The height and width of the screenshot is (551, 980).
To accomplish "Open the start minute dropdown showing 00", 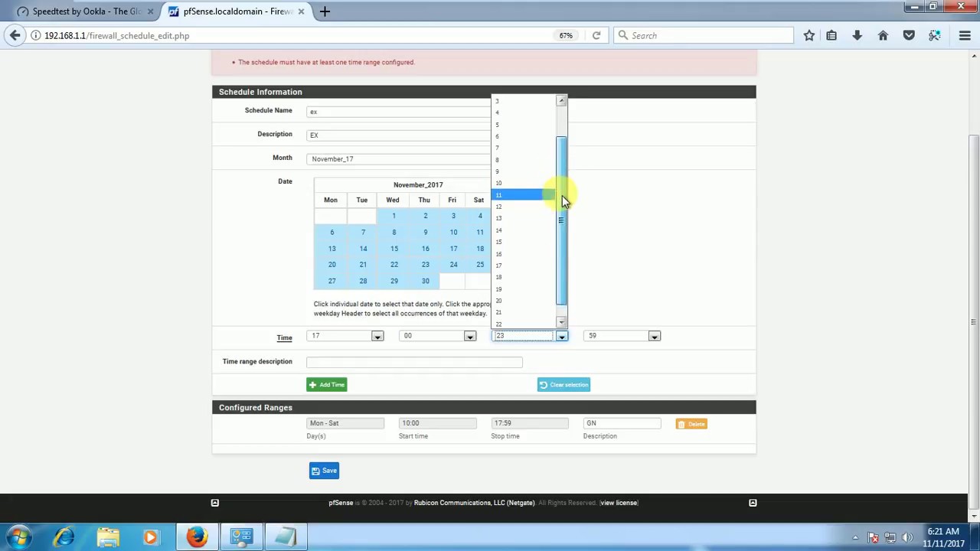I will (437, 336).
